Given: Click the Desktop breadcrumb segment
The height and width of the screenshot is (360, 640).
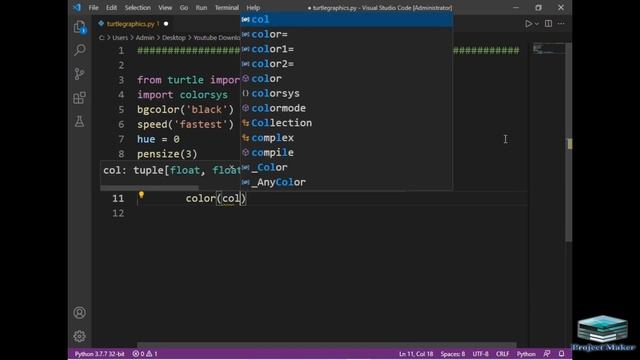Looking at the screenshot, I should (x=174, y=38).
